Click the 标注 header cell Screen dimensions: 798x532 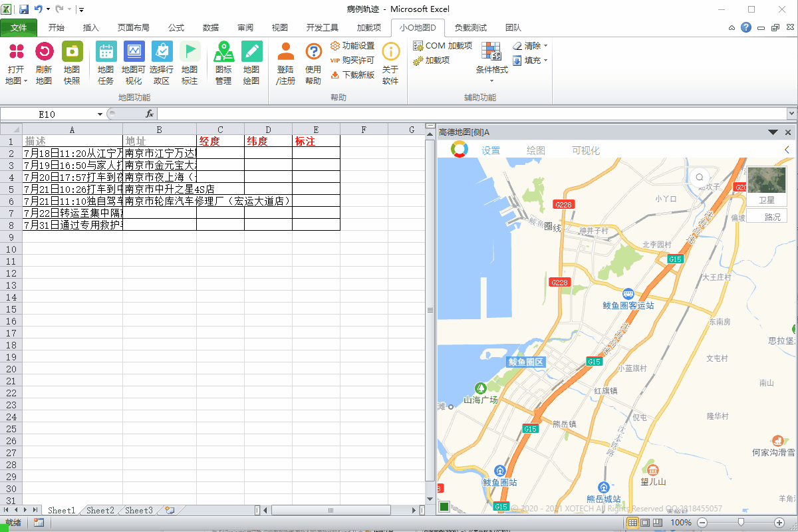(316, 141)
